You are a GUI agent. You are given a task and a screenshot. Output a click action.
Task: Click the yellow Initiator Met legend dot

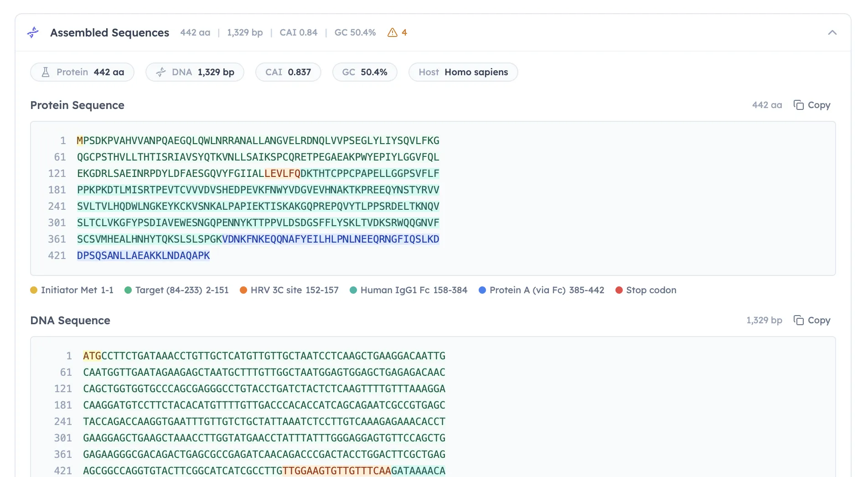coord(34,290)
